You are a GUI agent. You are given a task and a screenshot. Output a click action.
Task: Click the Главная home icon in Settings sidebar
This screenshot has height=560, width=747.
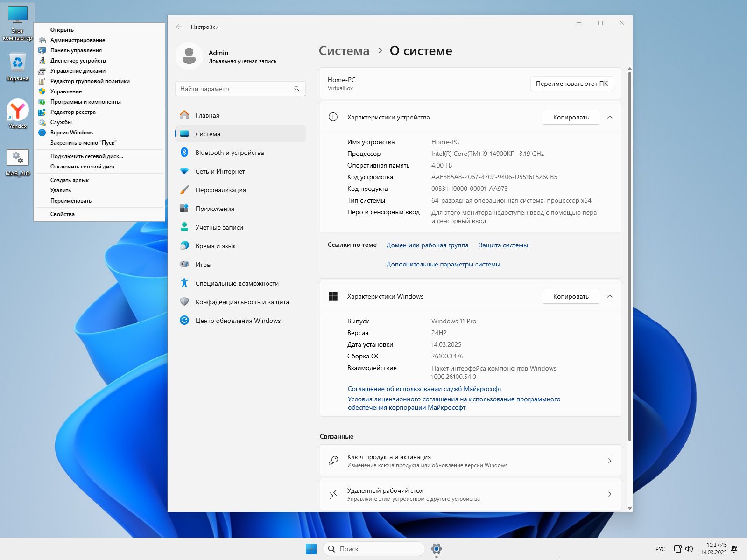coord(184,115)
